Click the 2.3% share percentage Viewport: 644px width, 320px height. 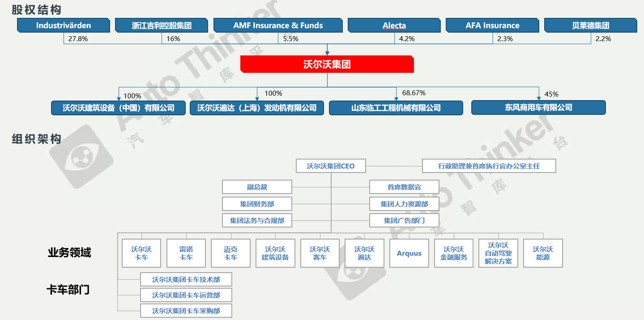click(x=505, y=39)
